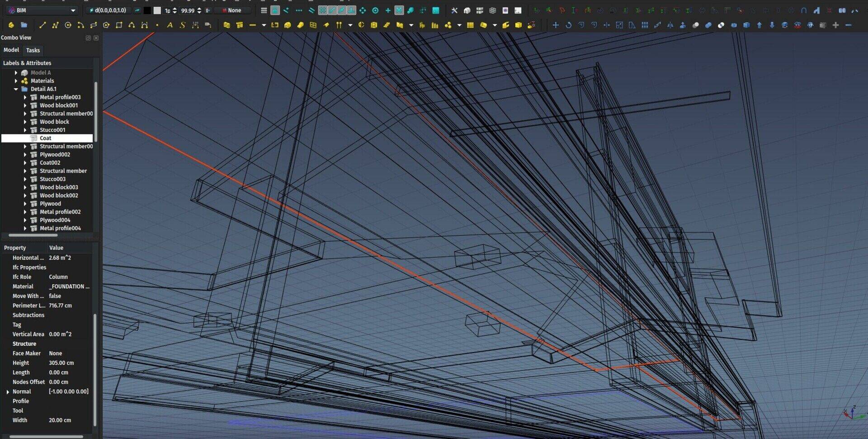Screen dimensions: 868x439
Task: Select the Window tool
Action: click(x=313, y=25)
